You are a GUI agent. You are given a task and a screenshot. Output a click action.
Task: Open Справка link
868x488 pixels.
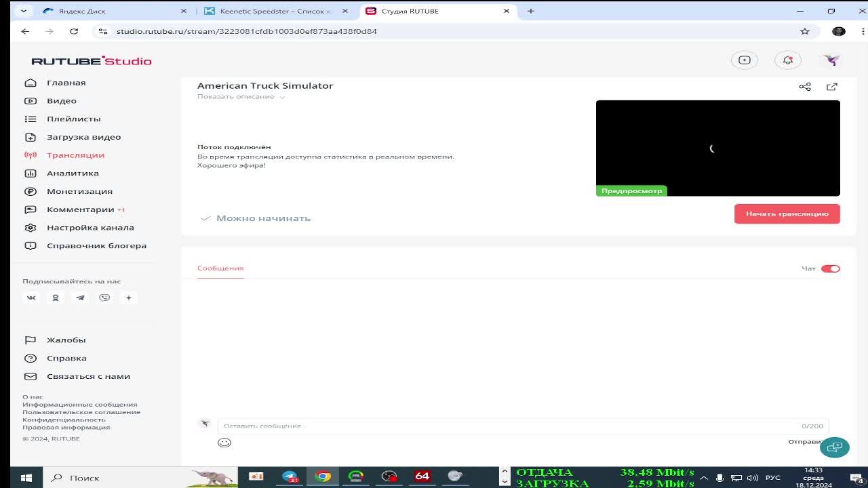66,358
